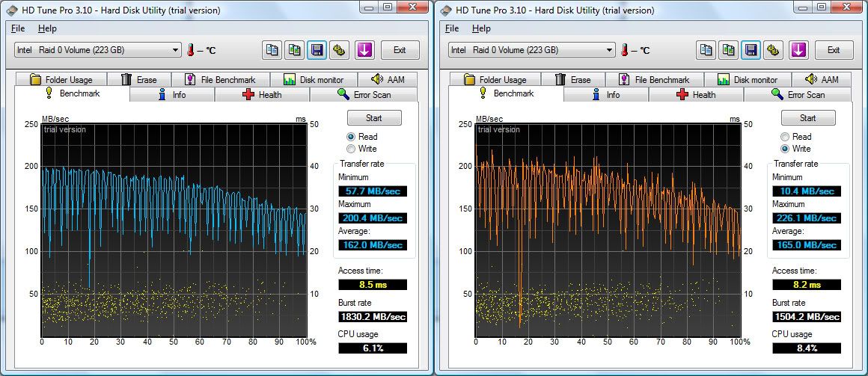Click the blue read benchmark graph area

tap(174, 230)
